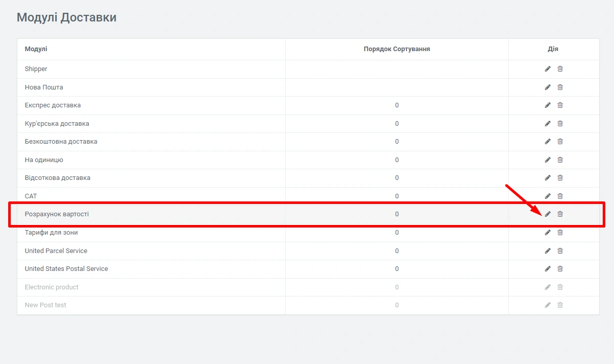614x364 pixels.
Task: Delete the New Post test module
Action: point(560,305)
